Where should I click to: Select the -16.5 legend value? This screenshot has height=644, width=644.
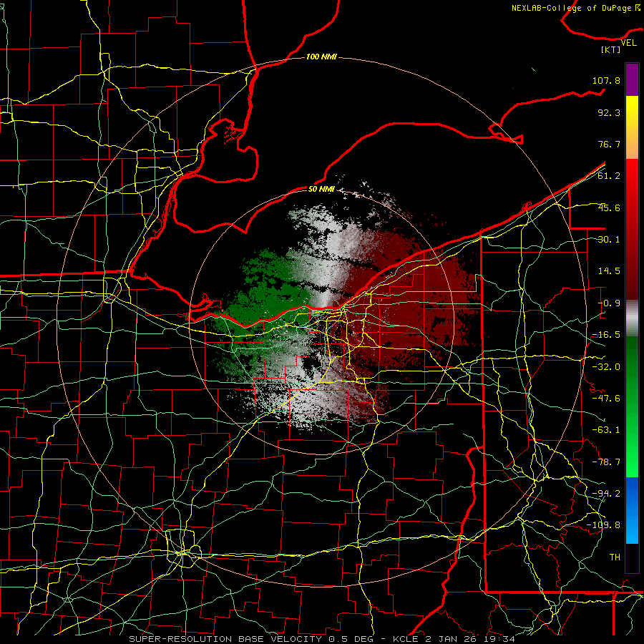click(606, 335)
